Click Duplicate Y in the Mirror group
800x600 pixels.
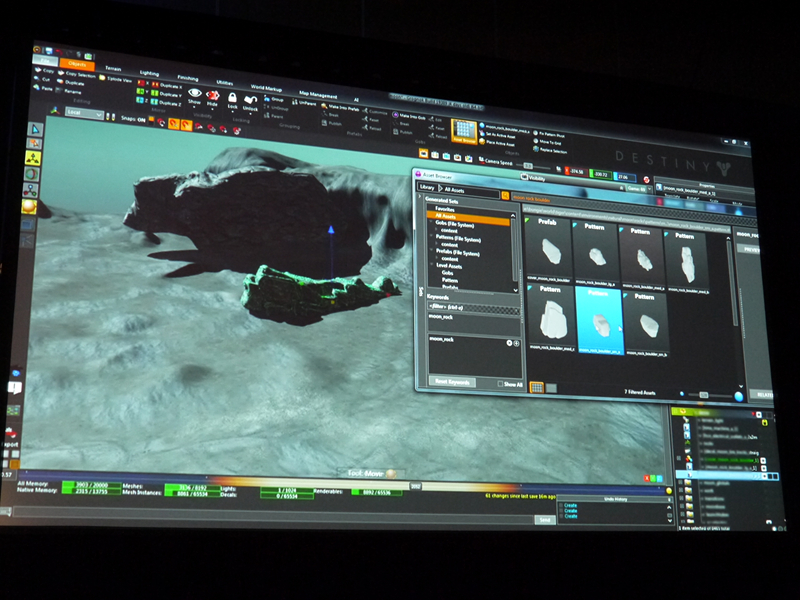click(x=166, y=94)
